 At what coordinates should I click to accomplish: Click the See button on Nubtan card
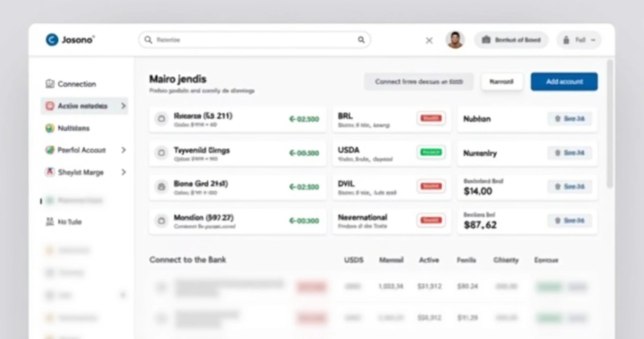(x=569, y=119)
